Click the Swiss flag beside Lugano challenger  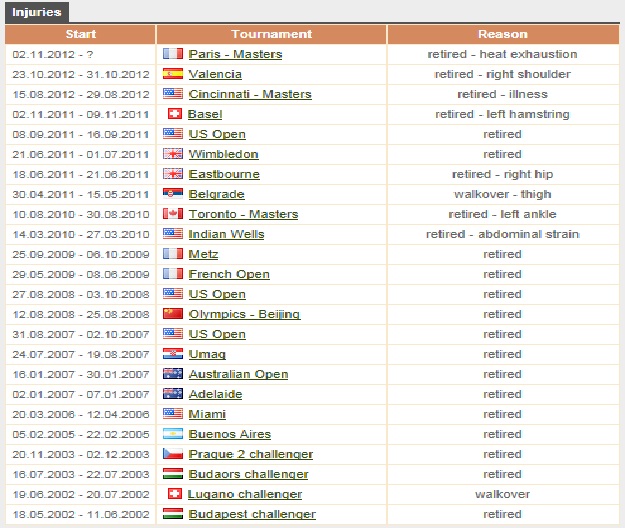[175, 493]
